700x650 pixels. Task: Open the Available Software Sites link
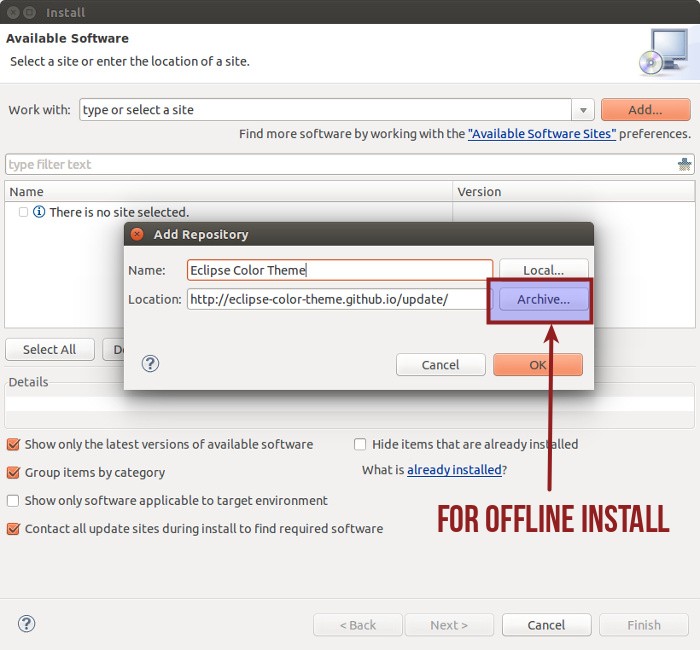tap(542, 133)
